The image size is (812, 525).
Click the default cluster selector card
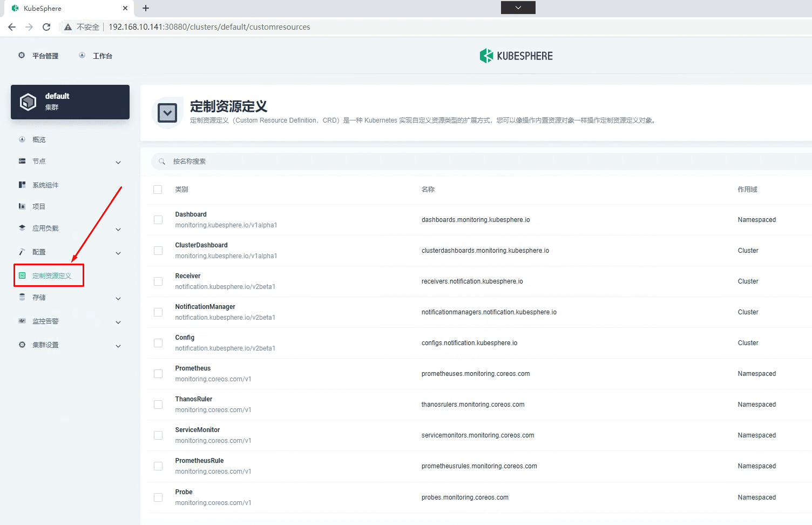(70, 102)
